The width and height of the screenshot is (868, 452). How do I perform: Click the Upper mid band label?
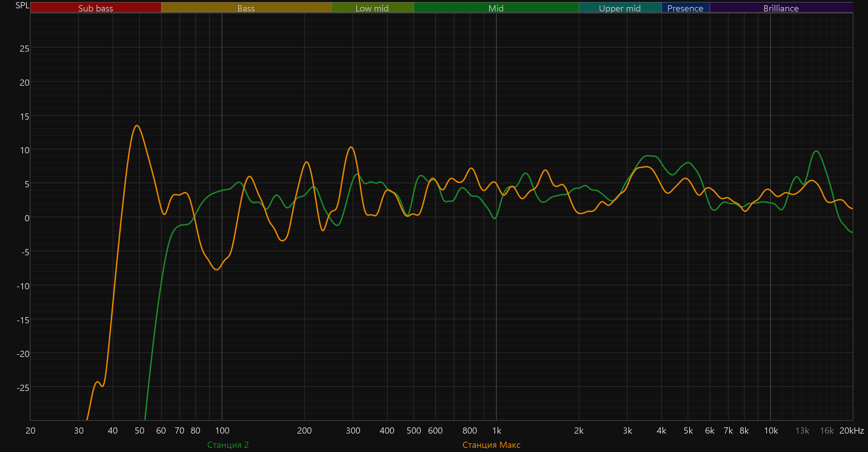(x=620, y=8)
